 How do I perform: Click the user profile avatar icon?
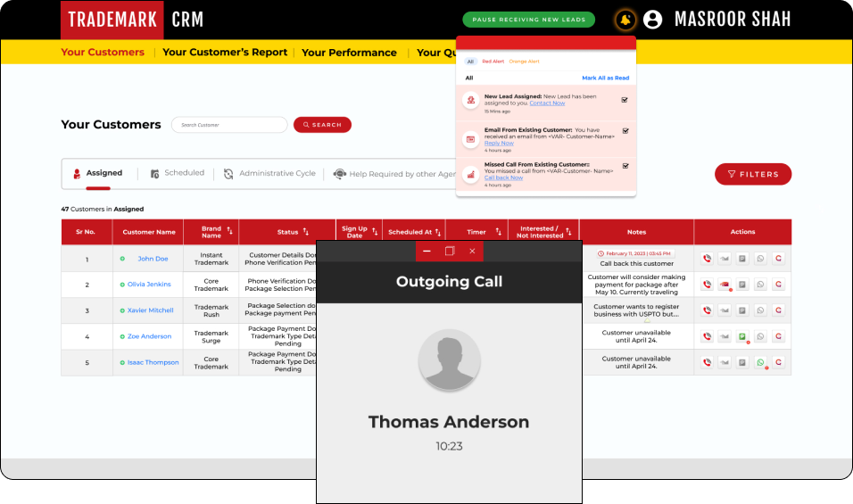click(653, 20)
